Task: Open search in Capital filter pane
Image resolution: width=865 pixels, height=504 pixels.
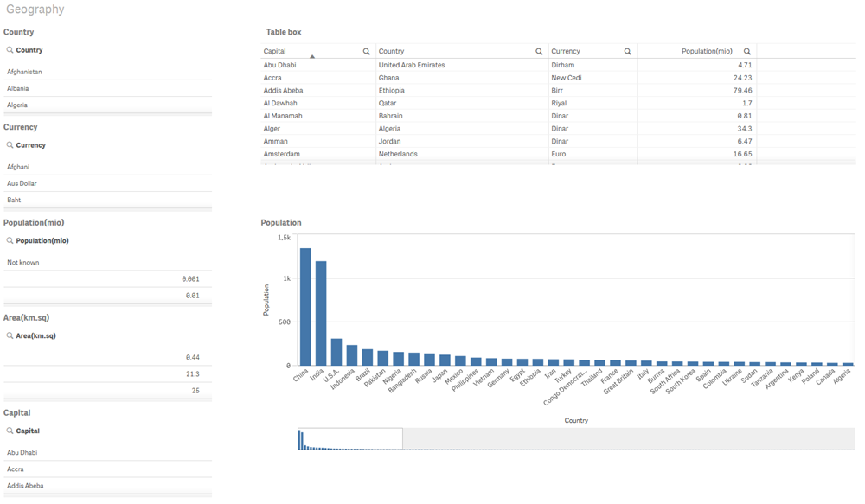Action: pos(10,431)
